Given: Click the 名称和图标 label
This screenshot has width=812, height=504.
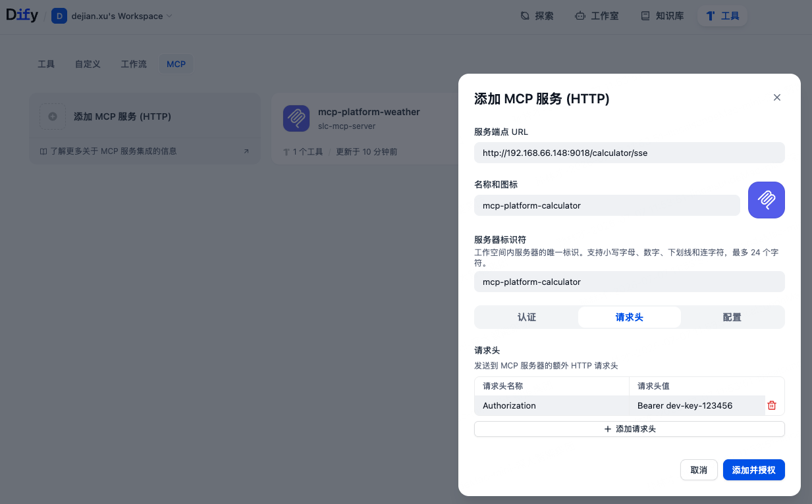Looking at the screenshot, I should tap(496, 184).
